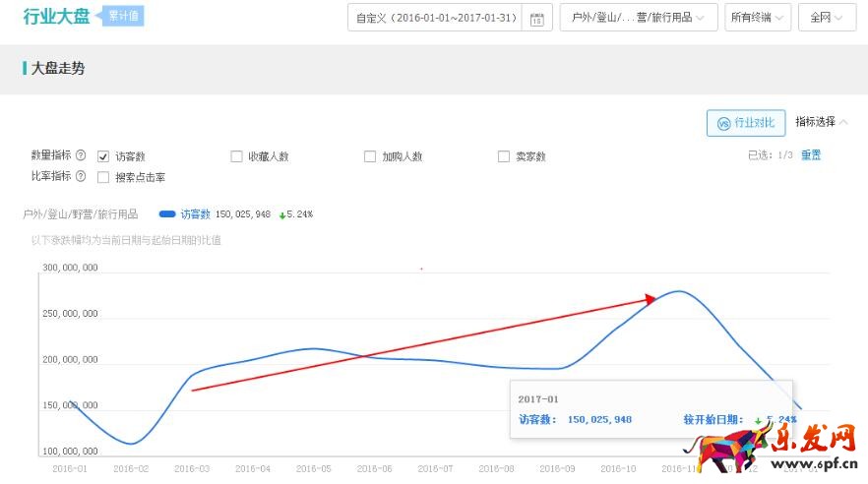Click the 2016-03 x-axis label

(192, 468)
